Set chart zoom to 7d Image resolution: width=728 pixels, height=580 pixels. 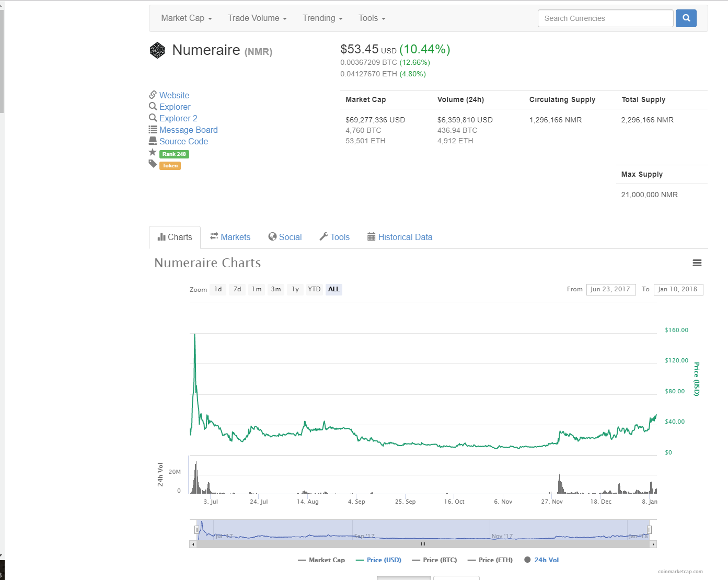point(237,289)
